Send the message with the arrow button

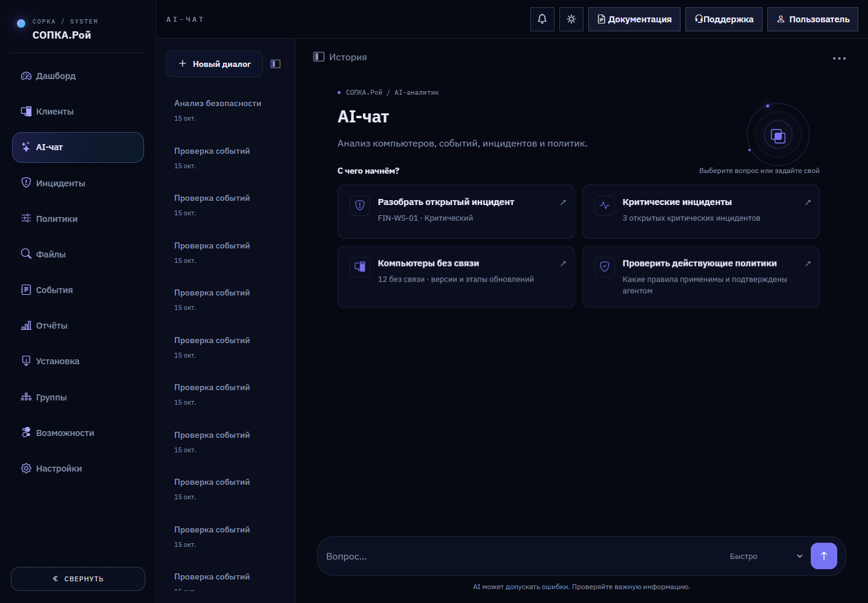pos(824,556)
